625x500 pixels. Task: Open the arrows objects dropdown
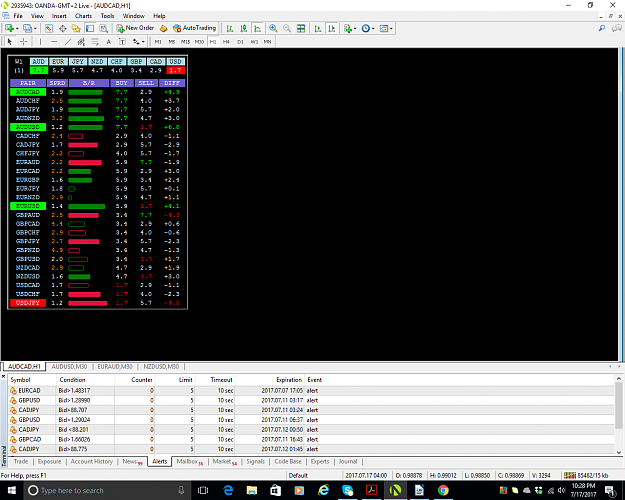point(138,41)
